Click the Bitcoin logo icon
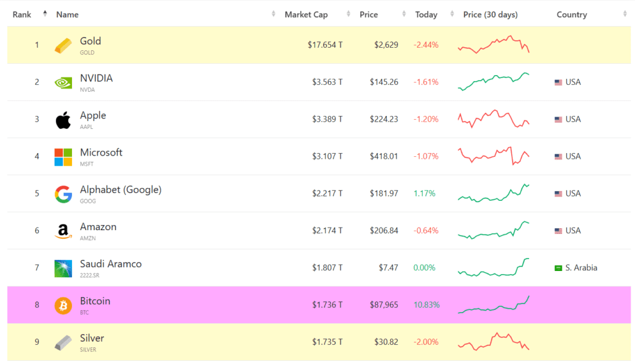This screenshot has height=364, width=635. coord(63,306)
